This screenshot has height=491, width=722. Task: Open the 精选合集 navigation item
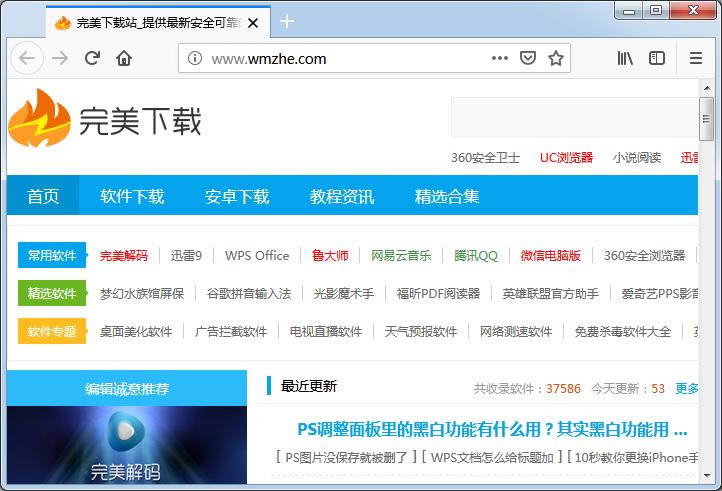coord(447,196)
